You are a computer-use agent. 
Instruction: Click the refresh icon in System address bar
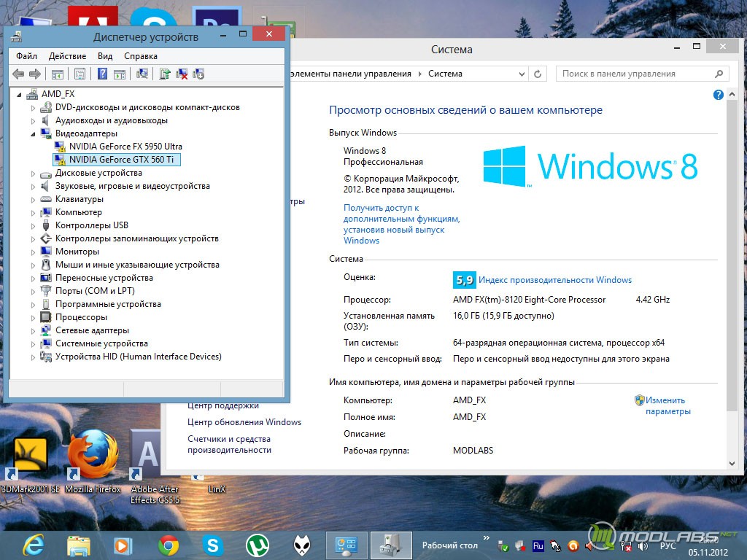[x=538, y=74]
